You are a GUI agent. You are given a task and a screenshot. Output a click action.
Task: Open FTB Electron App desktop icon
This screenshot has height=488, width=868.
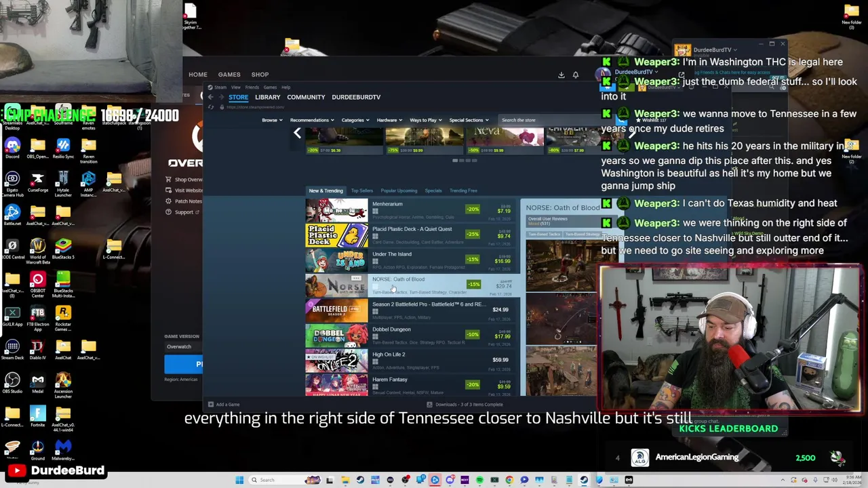click(x=38, y=318)
